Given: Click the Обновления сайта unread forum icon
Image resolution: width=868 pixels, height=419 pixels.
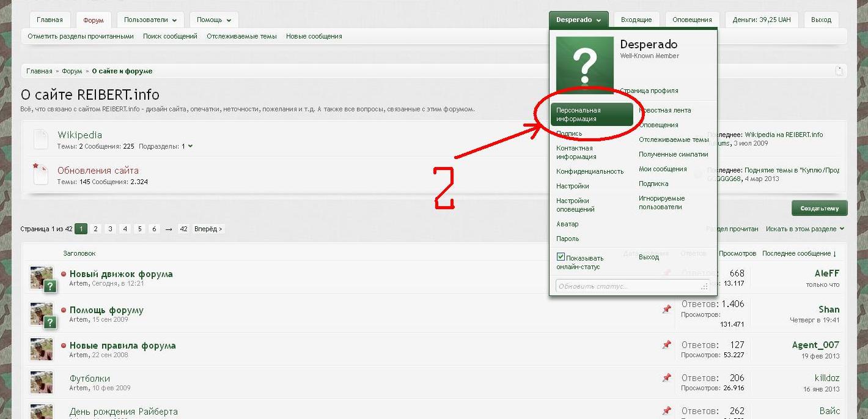Looking at the screenshot, I should 40,174.
